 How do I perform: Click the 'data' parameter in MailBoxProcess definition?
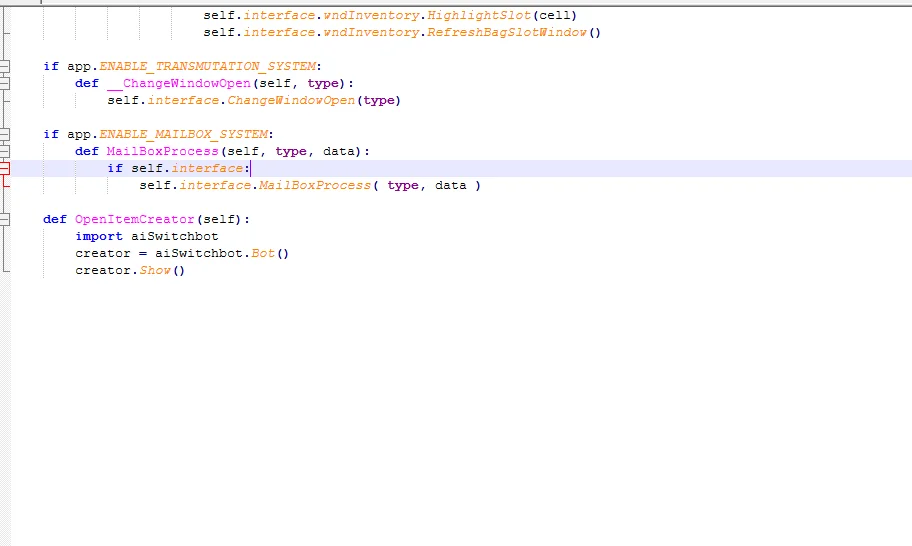339,151
